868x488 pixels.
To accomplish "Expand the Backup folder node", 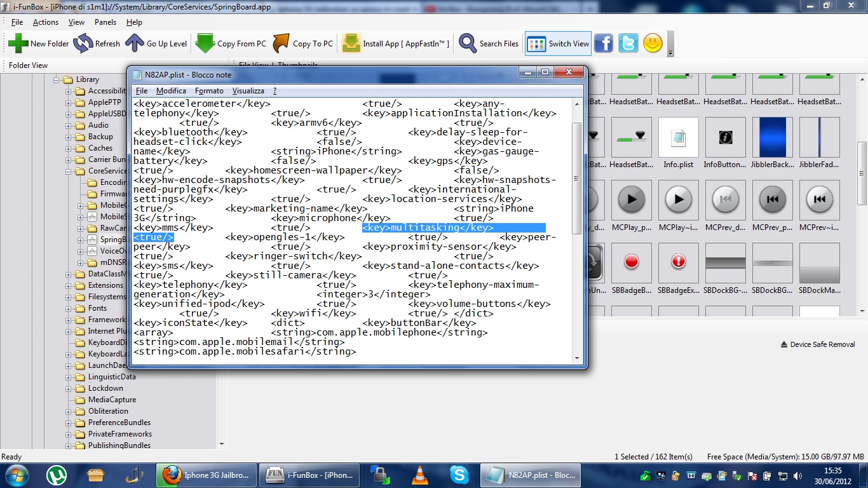I will tap(69, 137).
